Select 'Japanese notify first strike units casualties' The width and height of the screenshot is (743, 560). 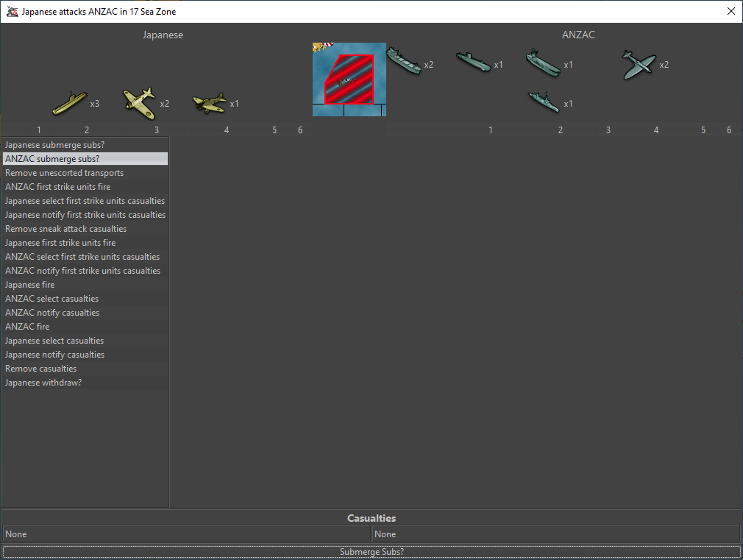pyautogui.click(x=85, y=215)
